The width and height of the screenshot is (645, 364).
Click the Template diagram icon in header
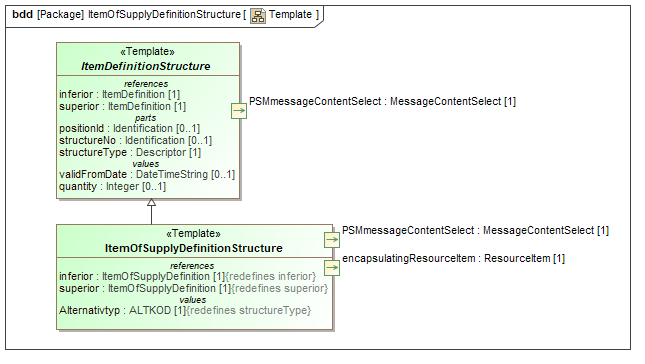[x=258, y=16]
